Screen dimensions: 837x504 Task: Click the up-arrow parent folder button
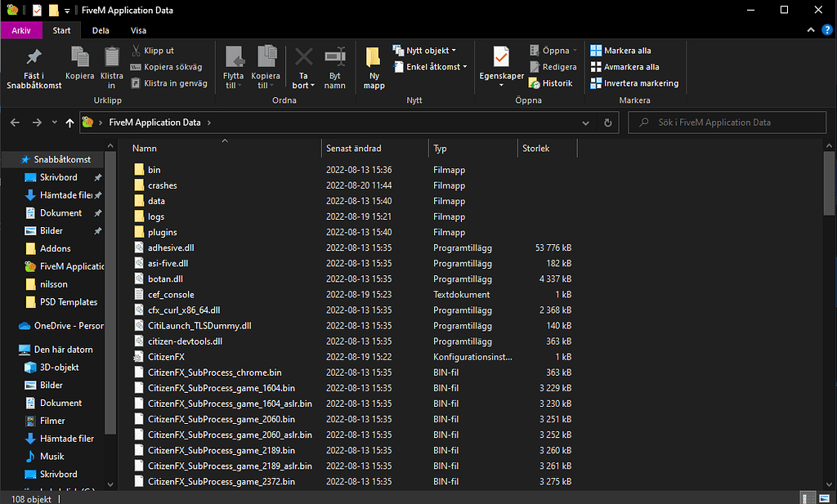pyautogui.click(x=69, y=123)
